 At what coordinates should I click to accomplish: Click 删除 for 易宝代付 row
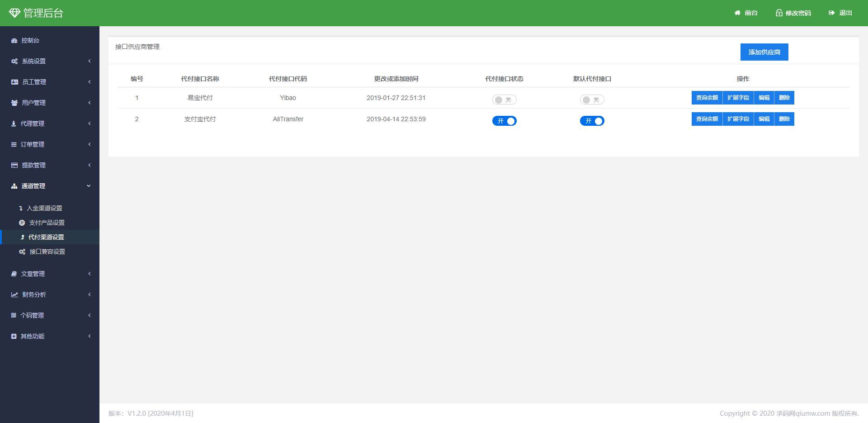coord(784,98)
